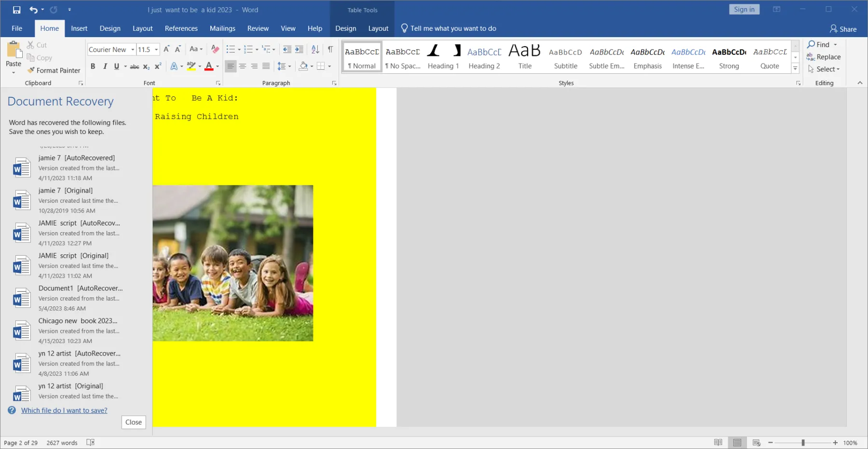Click the Sort A-Z icon
Image resolution: width=868 pixels, height=449 pixels.
(x=315, y=49)
